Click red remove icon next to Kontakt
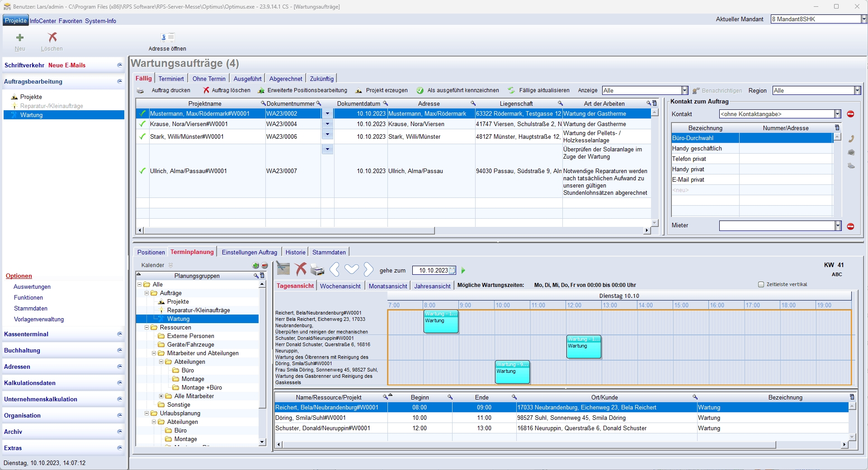 pos(850,114)
